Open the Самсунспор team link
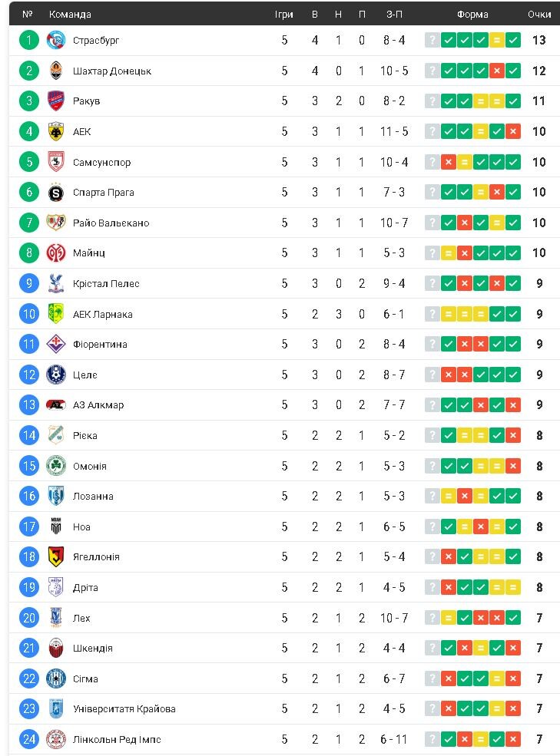Viewport: 560px width, 756px height. coord(101,162)
